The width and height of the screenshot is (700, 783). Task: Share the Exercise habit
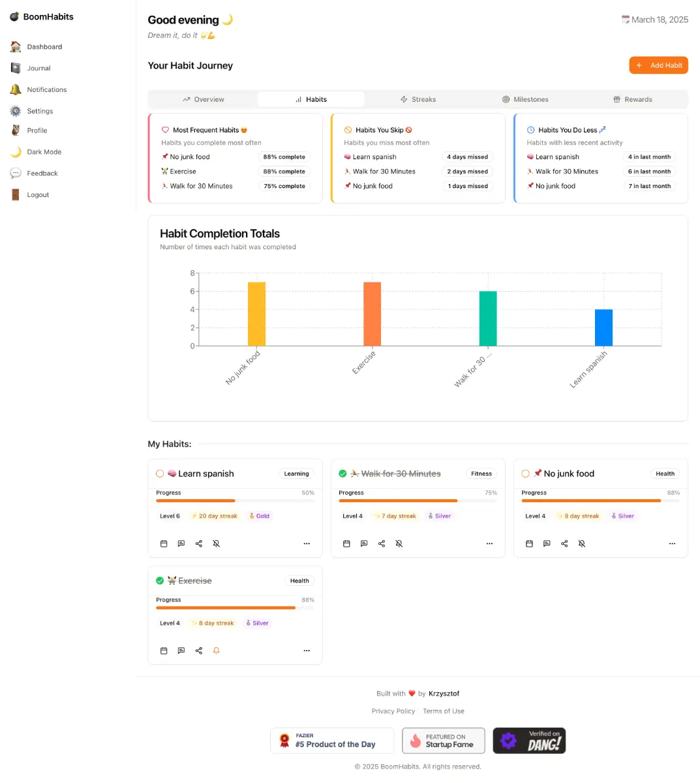[x=199, y=651]
